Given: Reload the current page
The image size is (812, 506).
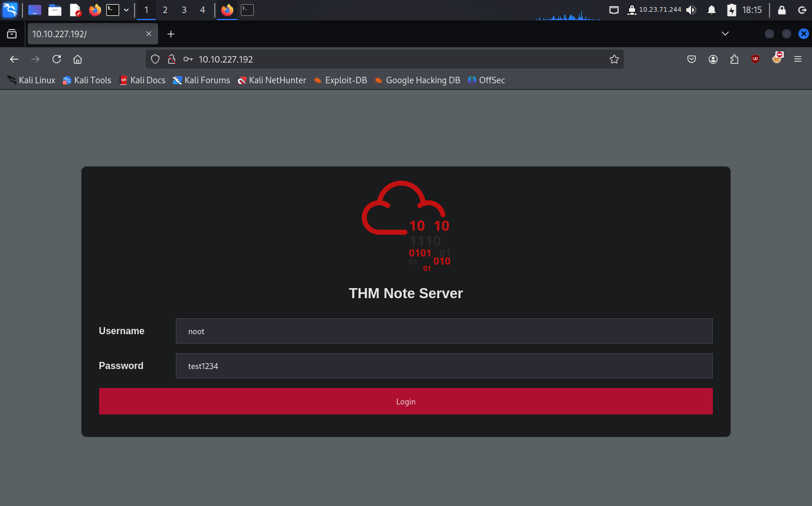Looking at the screenshot, I should pos(57,59).
